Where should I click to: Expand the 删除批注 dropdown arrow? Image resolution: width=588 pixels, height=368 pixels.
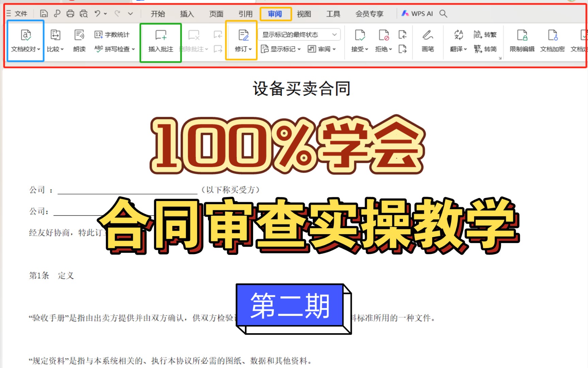coord(207,49)
